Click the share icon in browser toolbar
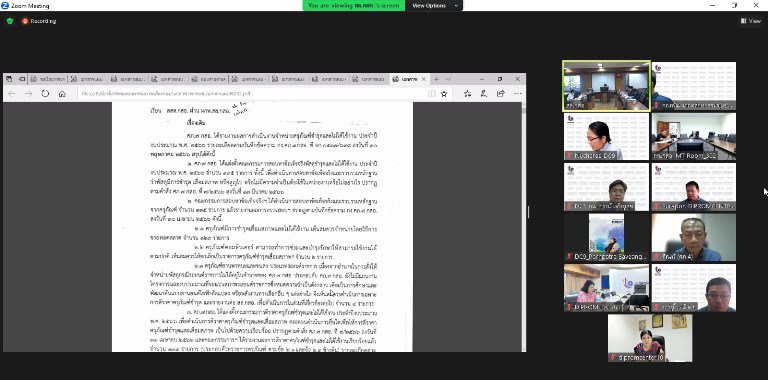768x380 pixels. 501,94
